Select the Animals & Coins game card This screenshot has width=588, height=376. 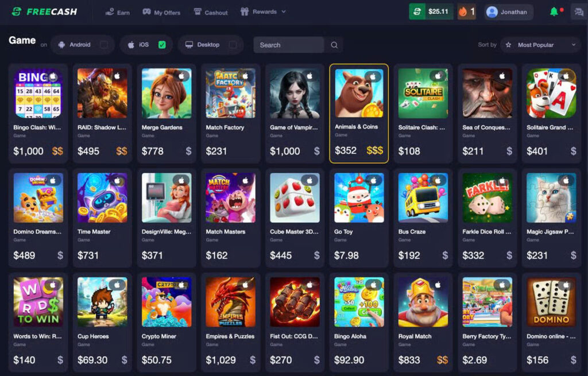[x=359, y=113]
